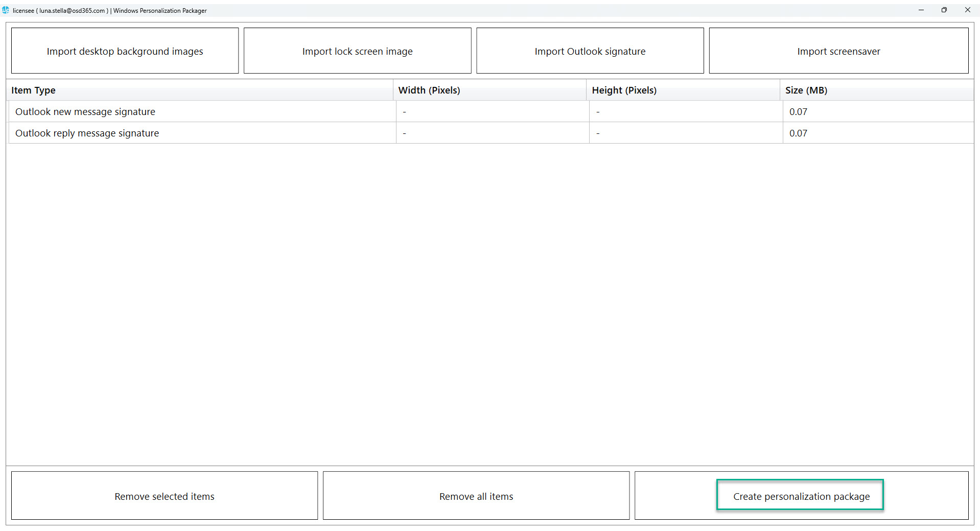The image size is (980, 531).
Task: Click the licensee email text in the title bar
Action: [x=72, y=10]
